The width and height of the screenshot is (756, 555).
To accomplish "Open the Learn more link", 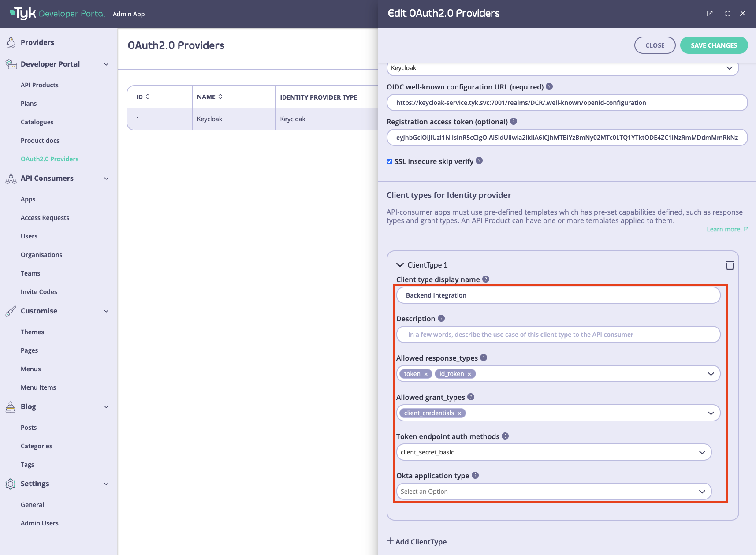I will point(724,229).
